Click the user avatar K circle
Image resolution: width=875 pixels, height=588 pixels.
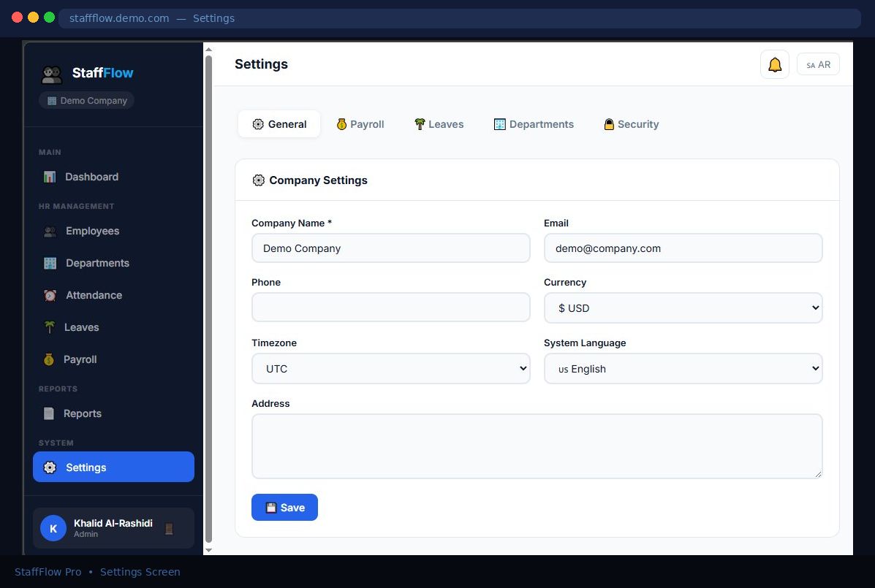tap(53, 528)
